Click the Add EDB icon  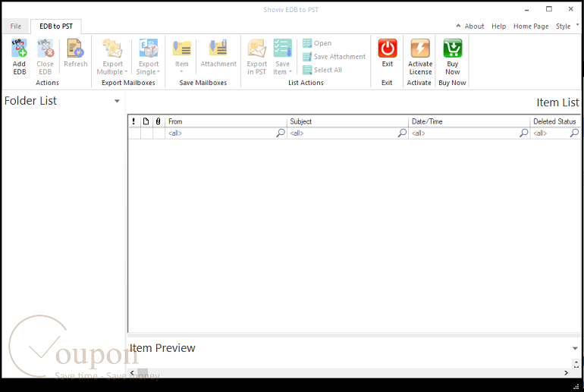click(x=19, y=49)
